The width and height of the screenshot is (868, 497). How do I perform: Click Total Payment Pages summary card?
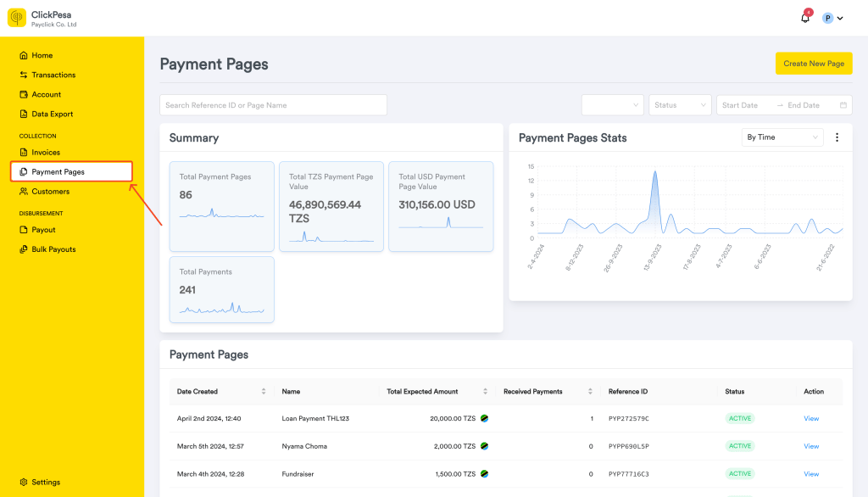pos(221,206)
